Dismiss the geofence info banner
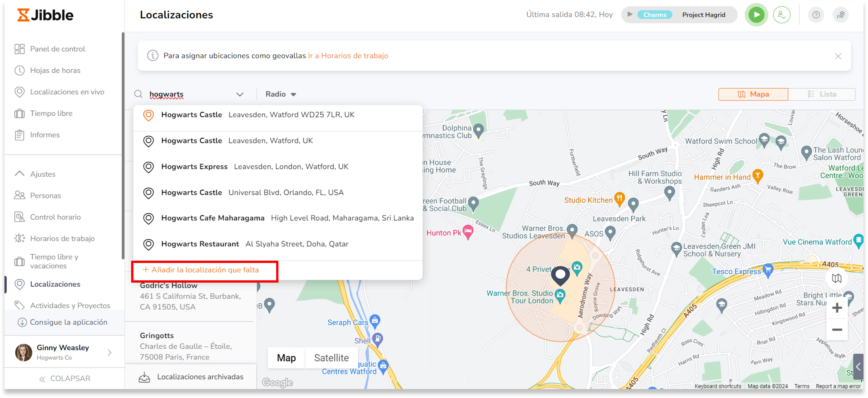Image resolution: width=868 pixels, height=398 pixels. [x=838, y=56]
